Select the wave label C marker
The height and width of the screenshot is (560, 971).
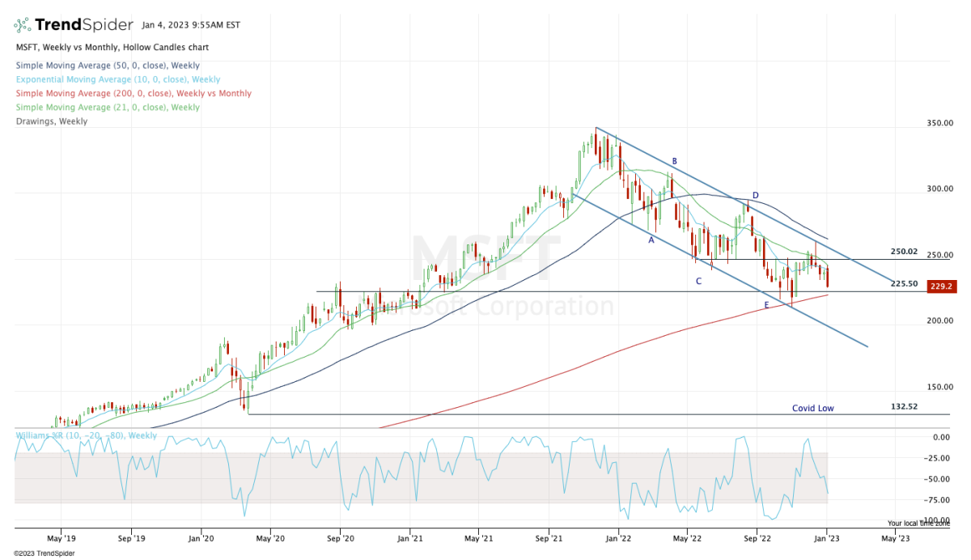coord(698,281)
